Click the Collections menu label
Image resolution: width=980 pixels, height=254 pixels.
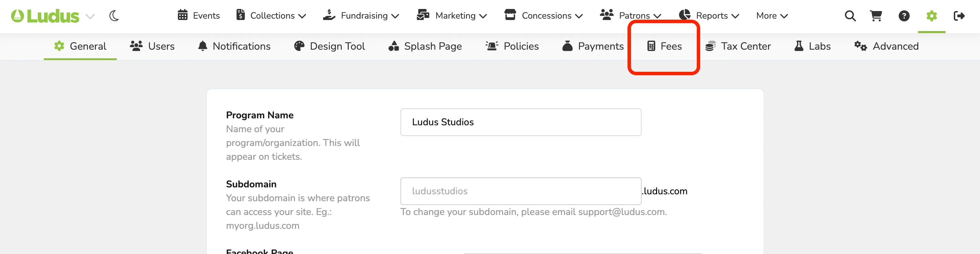pos(272,16)
